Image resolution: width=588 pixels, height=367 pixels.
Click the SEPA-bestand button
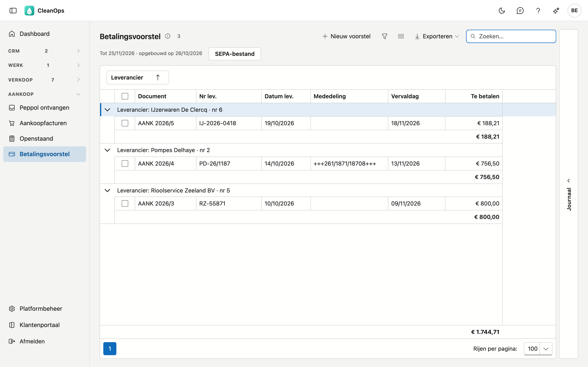click(x=235, y=54)
